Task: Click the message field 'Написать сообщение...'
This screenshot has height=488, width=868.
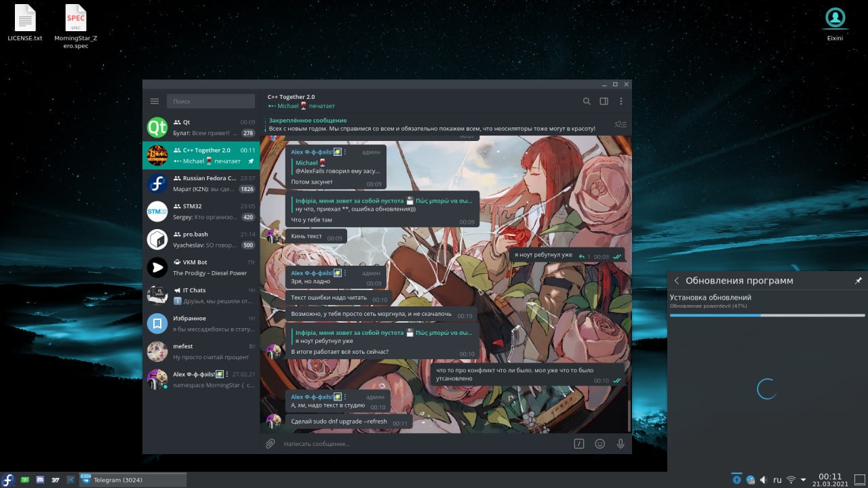Action: [x=425, y=444]
